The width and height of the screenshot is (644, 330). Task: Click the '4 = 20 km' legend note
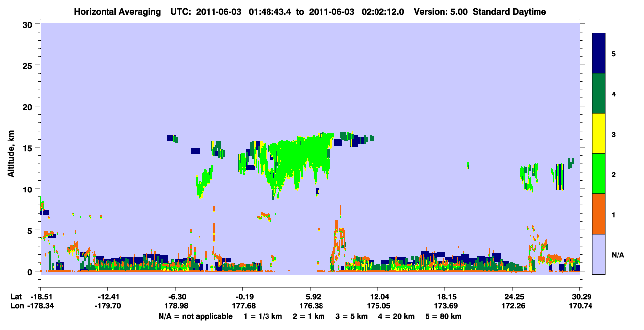point(397,316)
